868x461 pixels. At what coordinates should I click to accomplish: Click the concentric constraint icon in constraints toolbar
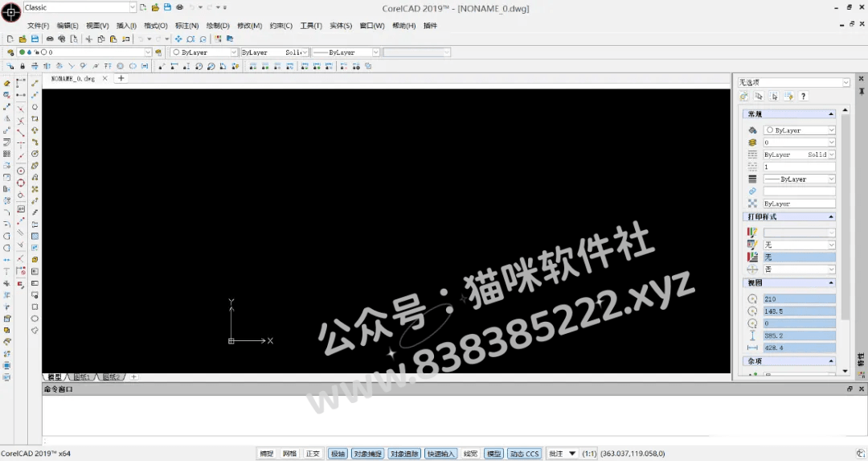(120, 66)
